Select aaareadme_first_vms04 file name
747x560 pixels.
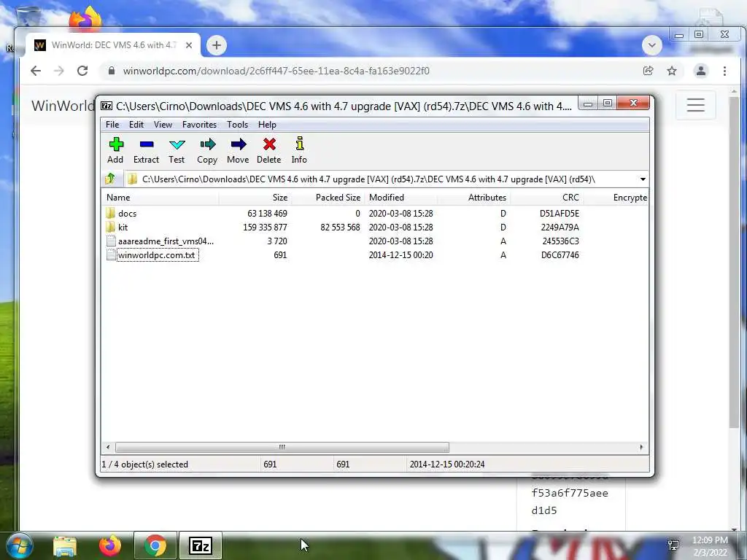click(x=166, y=241)
